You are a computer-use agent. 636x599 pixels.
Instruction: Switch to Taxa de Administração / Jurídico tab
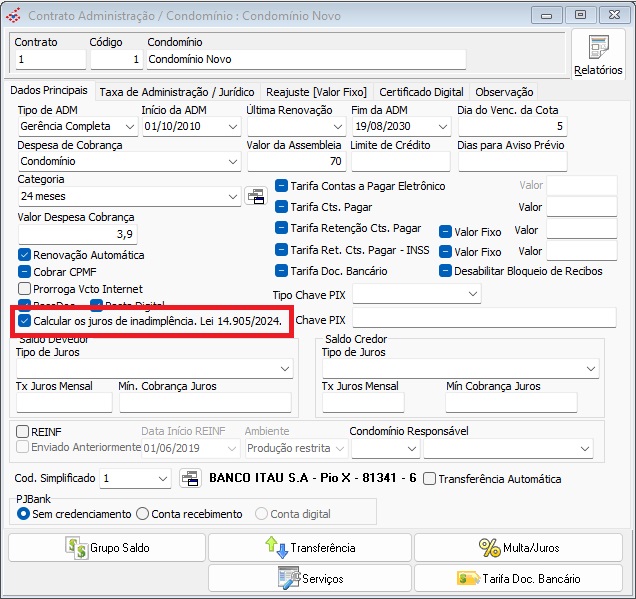(177, 92)
